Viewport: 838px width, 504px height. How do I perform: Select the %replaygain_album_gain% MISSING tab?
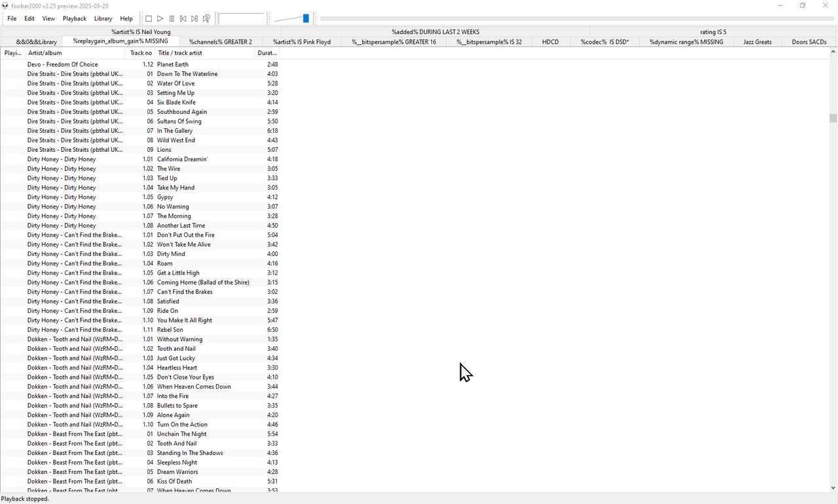click(x=120, y=41)
